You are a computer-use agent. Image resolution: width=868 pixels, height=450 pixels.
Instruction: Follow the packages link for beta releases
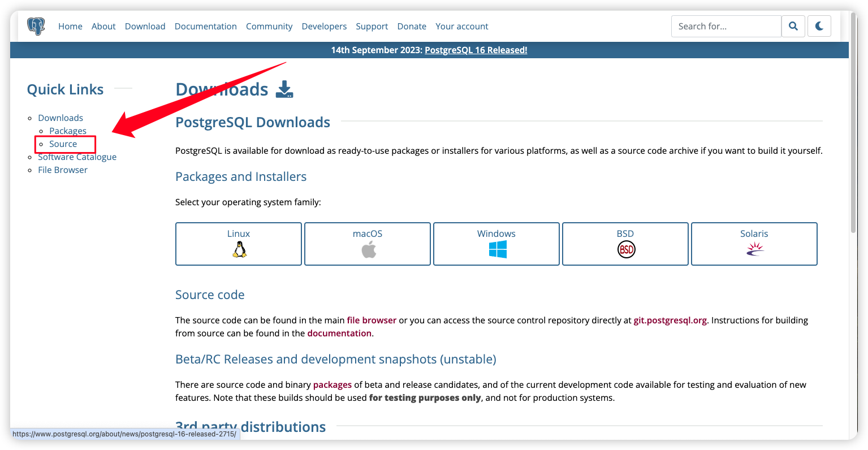tap(332, 384)
